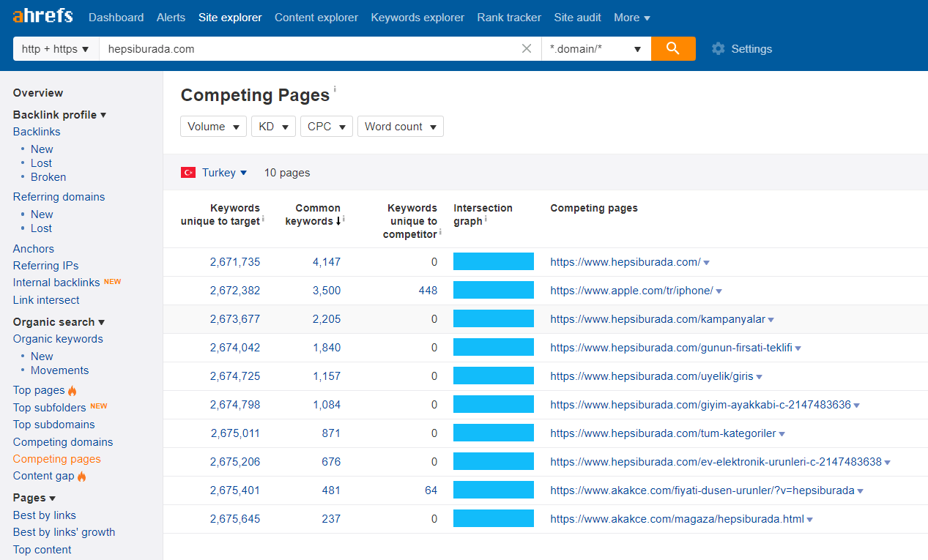Click unique to competitor value 448
This screenshot has width=928, height=560.
428,291
